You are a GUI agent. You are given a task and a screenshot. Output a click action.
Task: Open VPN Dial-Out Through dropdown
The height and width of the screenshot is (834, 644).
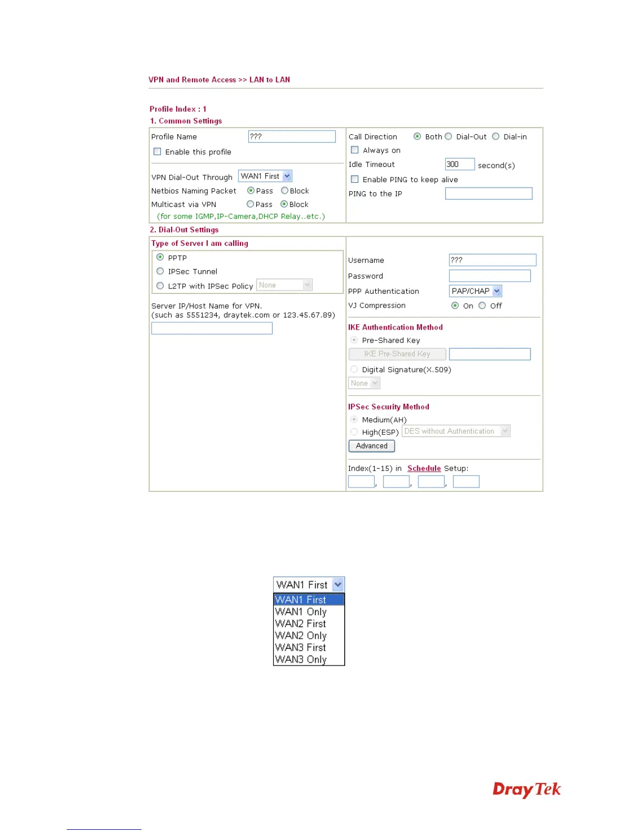tap(265, 176)
